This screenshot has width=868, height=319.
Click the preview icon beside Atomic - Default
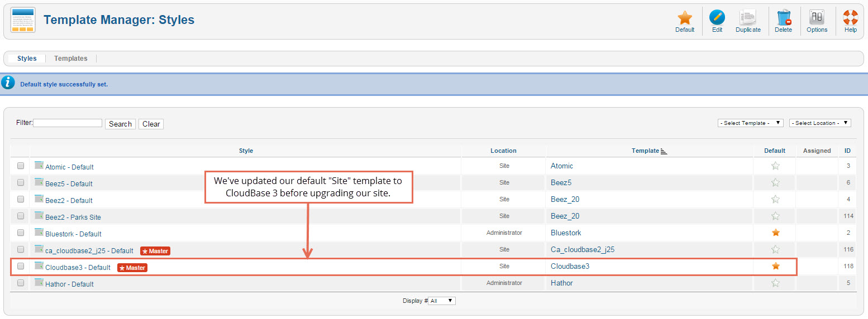tap(39, 165)
